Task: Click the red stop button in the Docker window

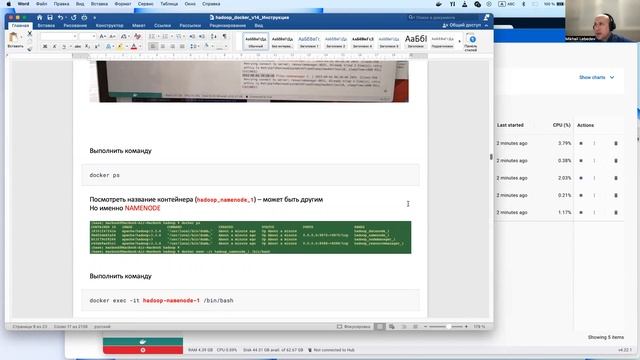Action: (x=143, y=350)
